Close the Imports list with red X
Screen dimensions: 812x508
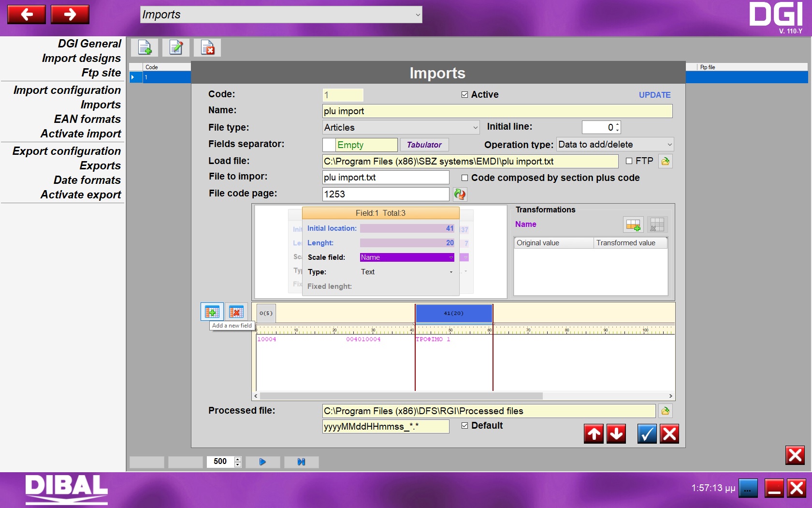click(x=795, y=455)
